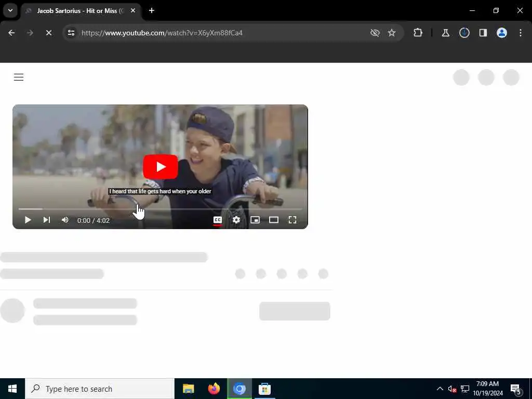This screenshot has height=399, width=532.
Task: Click the video progress bar
Action: (x=160, y=209)
